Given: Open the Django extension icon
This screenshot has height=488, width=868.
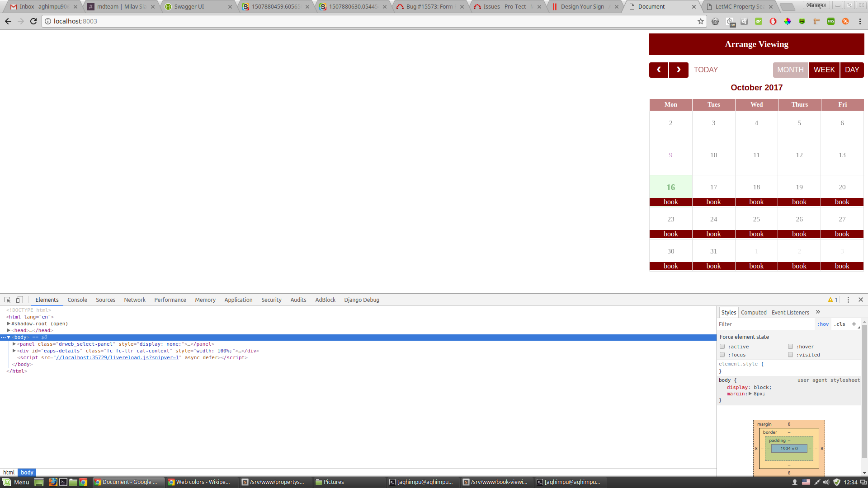Looking at the screenshot, I should coord(744,21).
